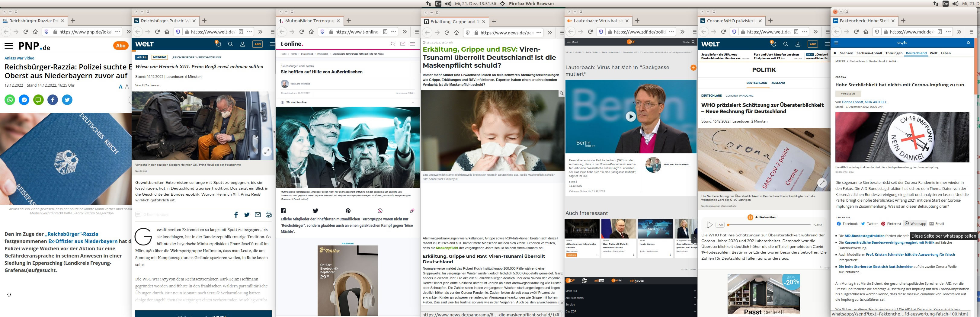Copy t-online article link icon
This screenshot has width=980, height=317.
tap(412, 211)
